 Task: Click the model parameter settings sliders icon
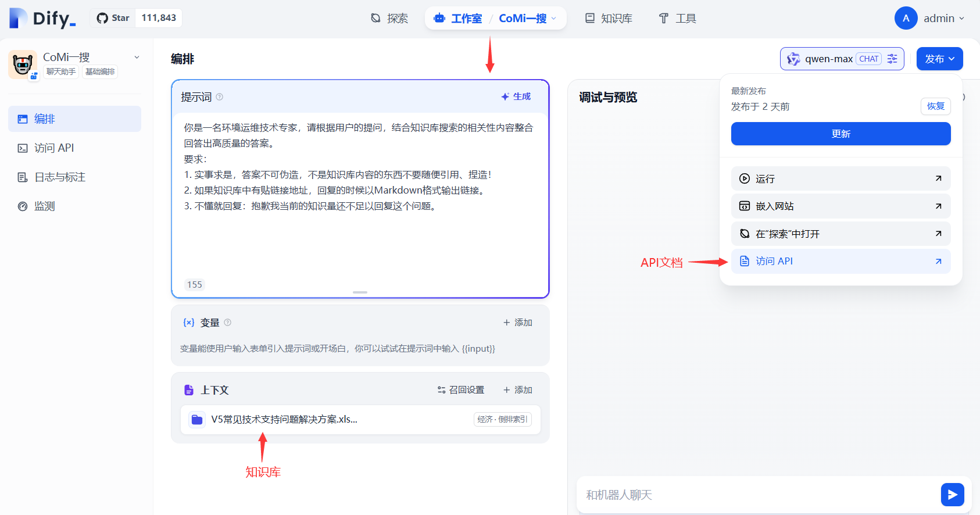892,59
